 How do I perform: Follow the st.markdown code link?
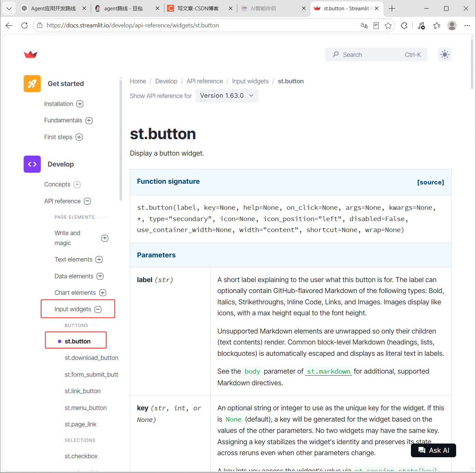coord(328,371)
